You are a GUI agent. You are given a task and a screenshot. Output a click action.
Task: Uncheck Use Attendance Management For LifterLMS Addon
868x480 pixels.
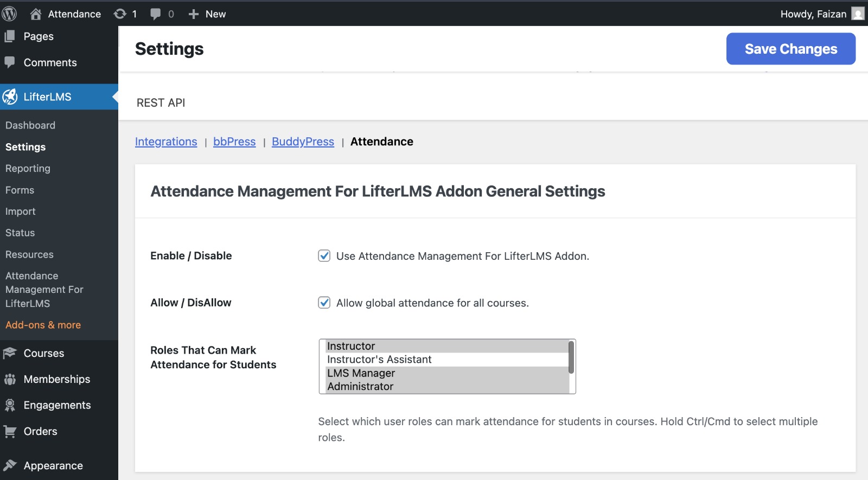(324, 256)
